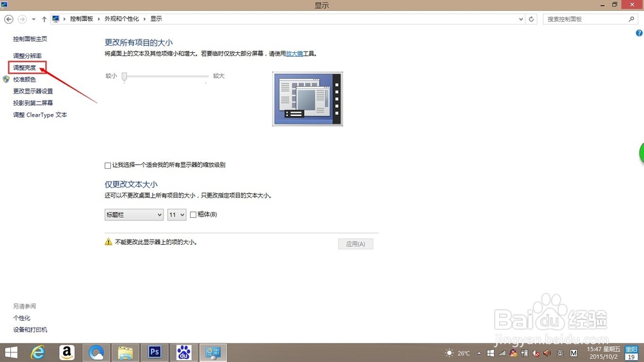644x362 pixels.
Task: Click 控制面板 in the breadcrumb path
Action: (x=81, y=19)
